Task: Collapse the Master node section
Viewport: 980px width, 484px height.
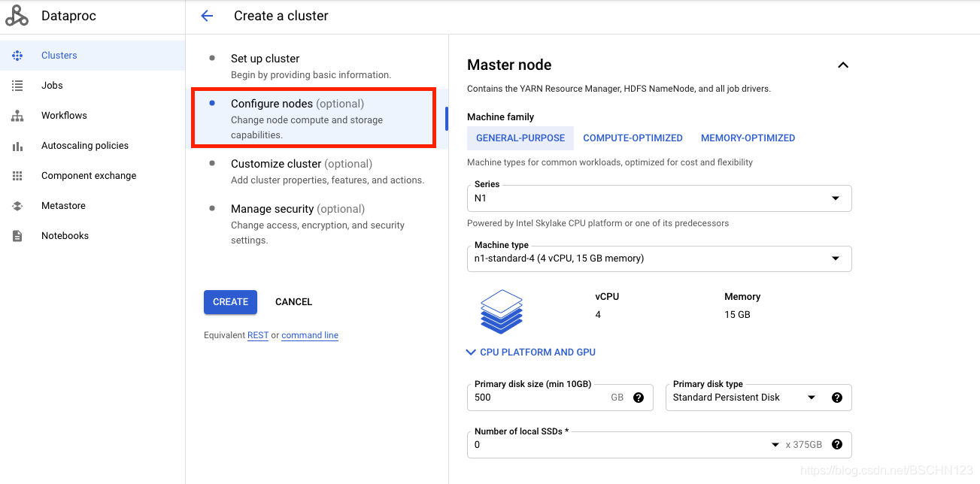Action: tap(843, 65)
